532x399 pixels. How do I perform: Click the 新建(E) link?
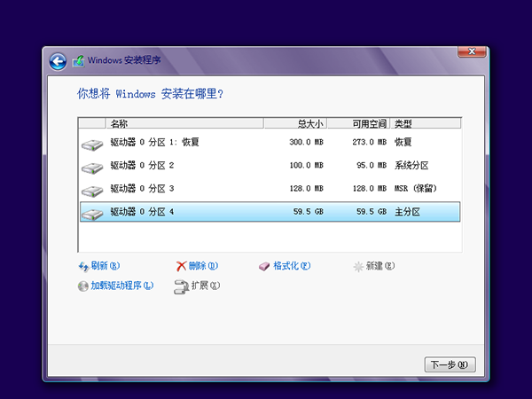pos(380,266)
